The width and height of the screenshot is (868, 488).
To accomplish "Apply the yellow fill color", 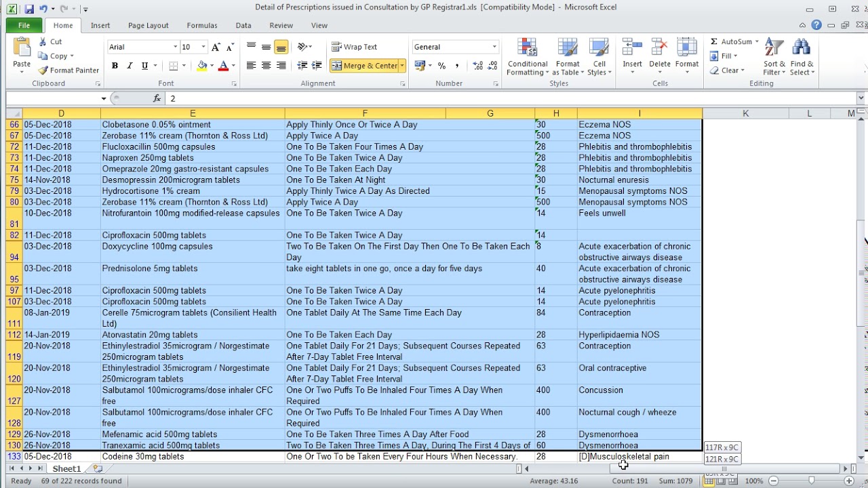I will point(202,66).
